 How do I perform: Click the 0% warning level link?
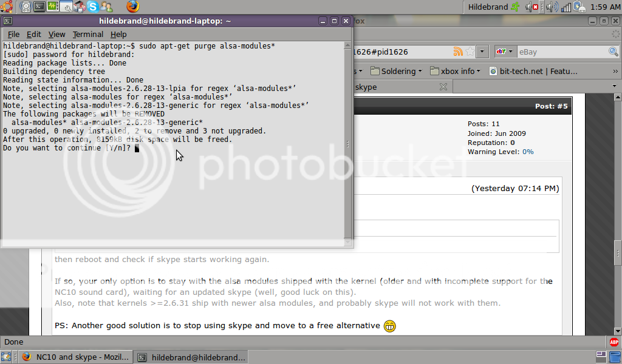[x=528, y=152]
